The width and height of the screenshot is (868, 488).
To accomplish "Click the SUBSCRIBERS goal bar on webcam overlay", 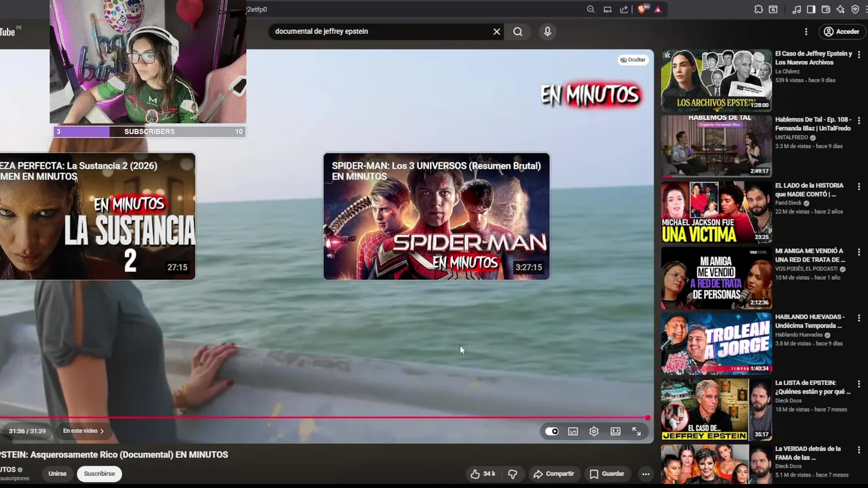I will [149, 131].
